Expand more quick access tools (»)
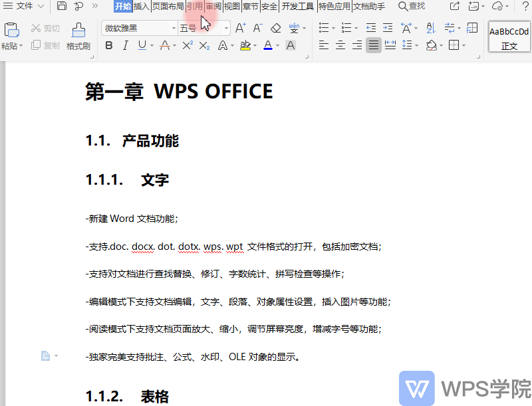 (x=95, y=6)
